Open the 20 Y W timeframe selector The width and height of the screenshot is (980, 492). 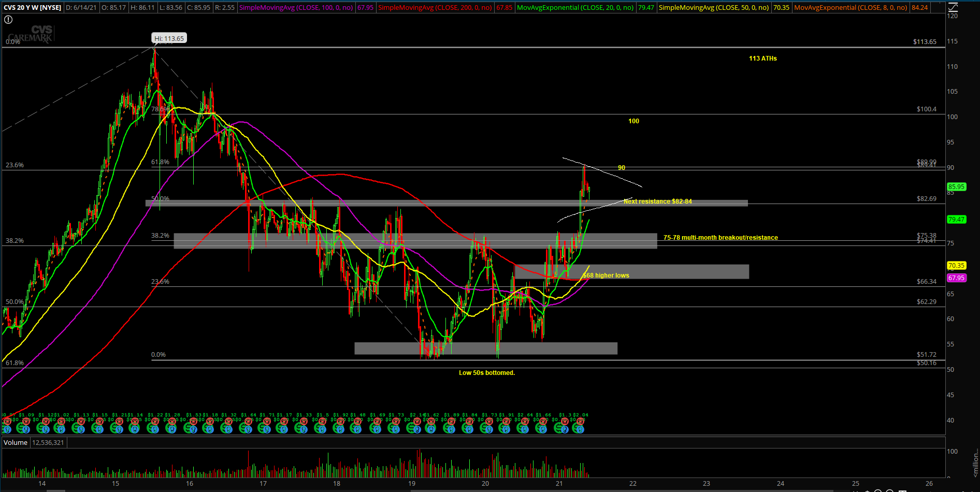tap(22, 8)
